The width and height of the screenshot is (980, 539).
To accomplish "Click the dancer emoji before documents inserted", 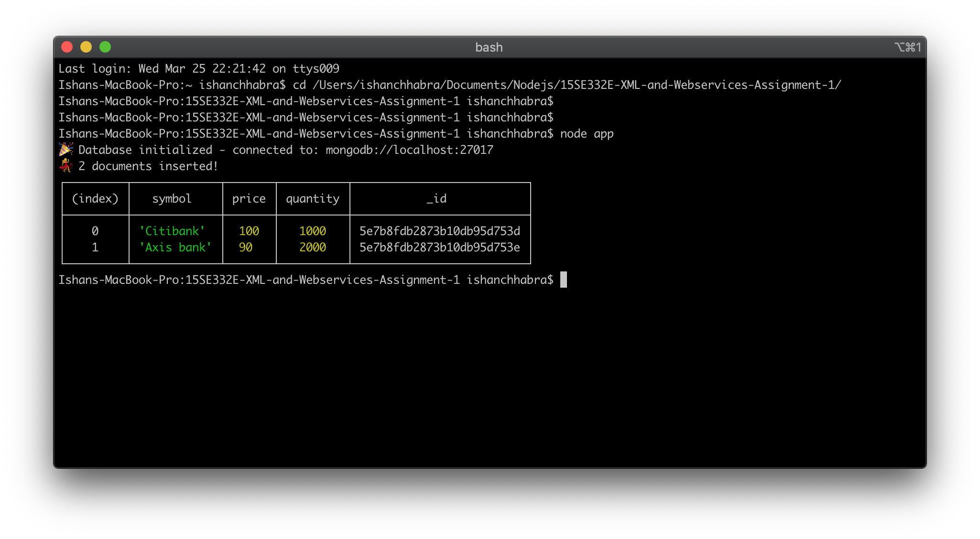I will (x=66, y=166).
